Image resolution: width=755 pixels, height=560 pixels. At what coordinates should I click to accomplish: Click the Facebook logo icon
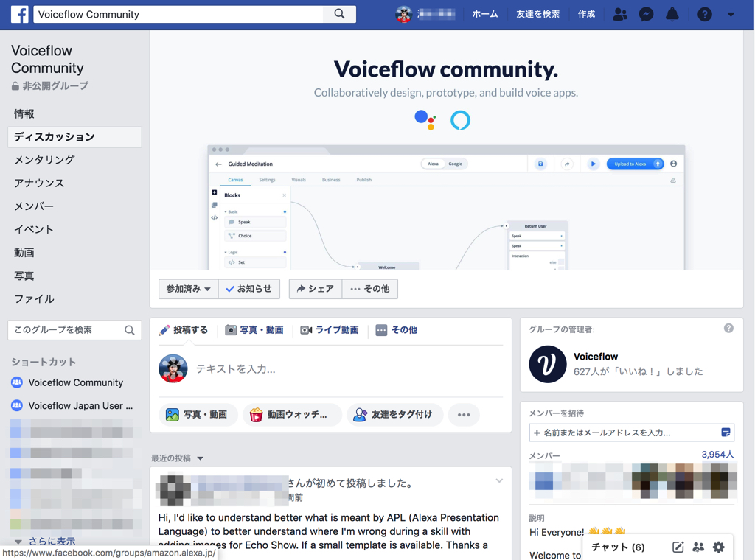click(x=19, y=15)
